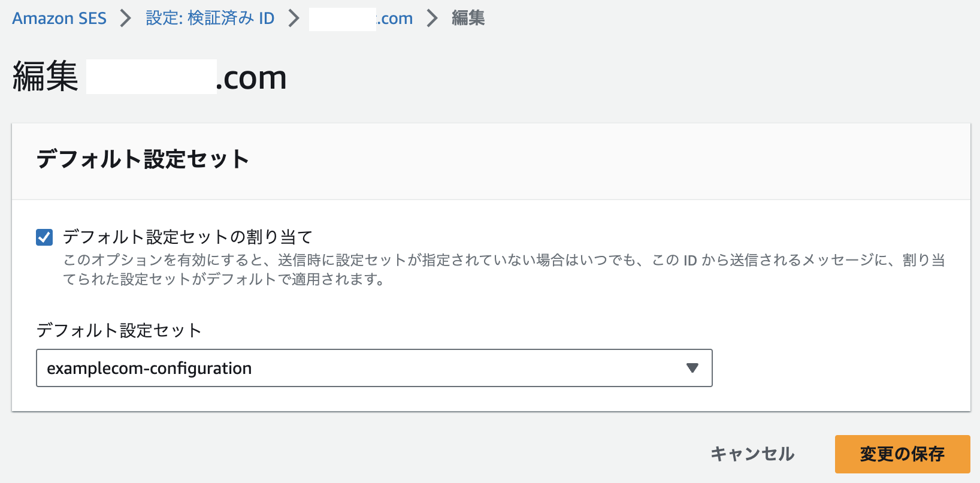Click the chevron icon after Amazon SES breadcrumb
Screen dimensions: 980x483
click(126, 18)
